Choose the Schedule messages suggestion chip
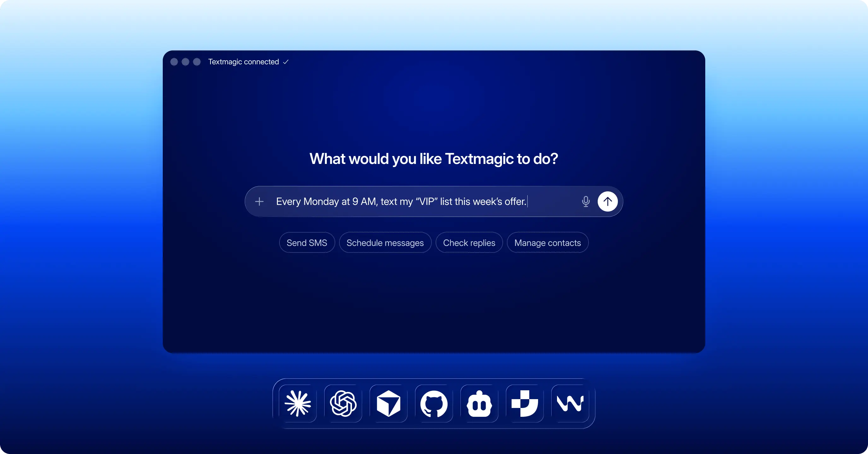The width and height of the screenshot is (868, 454). (385, 242)
